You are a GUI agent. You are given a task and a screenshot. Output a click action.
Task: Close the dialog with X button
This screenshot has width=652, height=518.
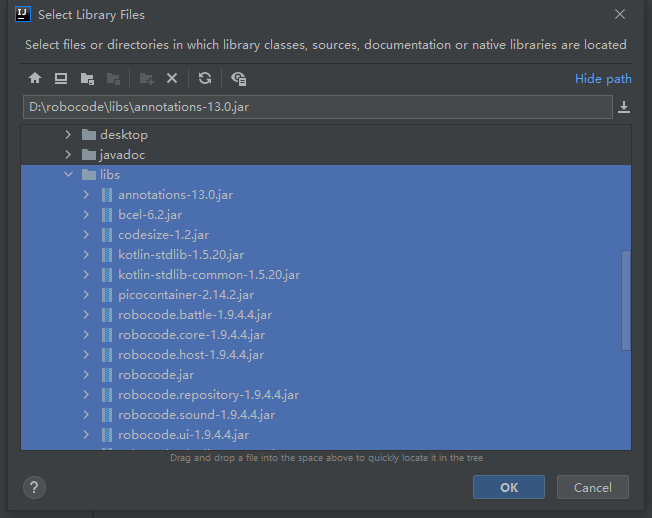(620, 14)
